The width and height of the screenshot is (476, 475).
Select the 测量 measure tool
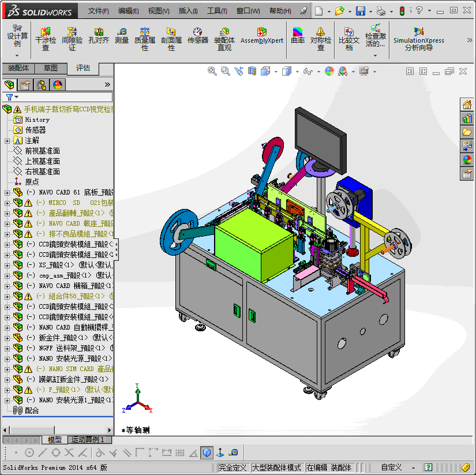(122, 36)
